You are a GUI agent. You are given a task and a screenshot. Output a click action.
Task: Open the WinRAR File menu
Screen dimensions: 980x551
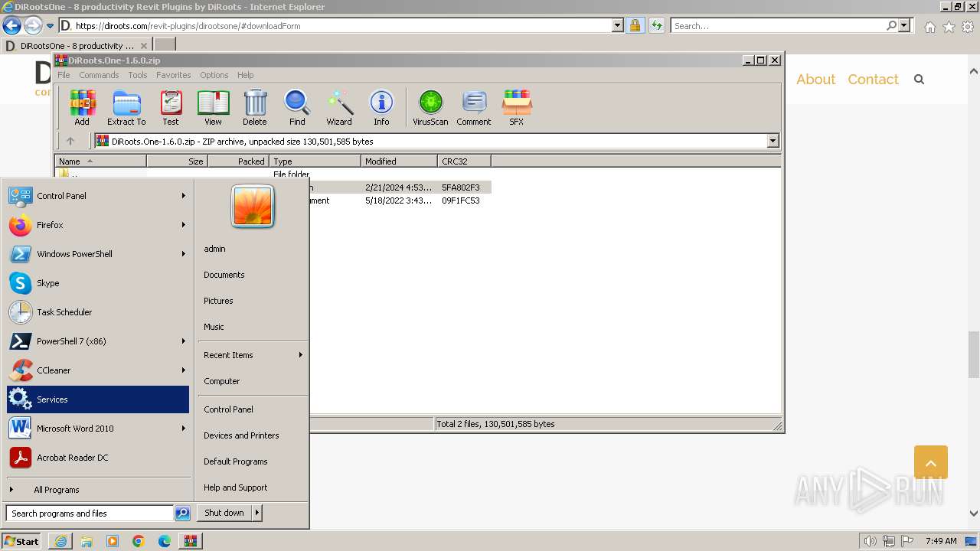(x=64, y=75)
